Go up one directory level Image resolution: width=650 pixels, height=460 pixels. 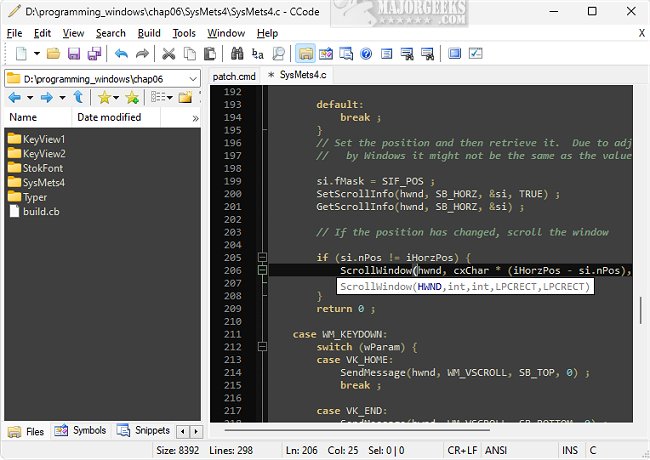(78, 97)
